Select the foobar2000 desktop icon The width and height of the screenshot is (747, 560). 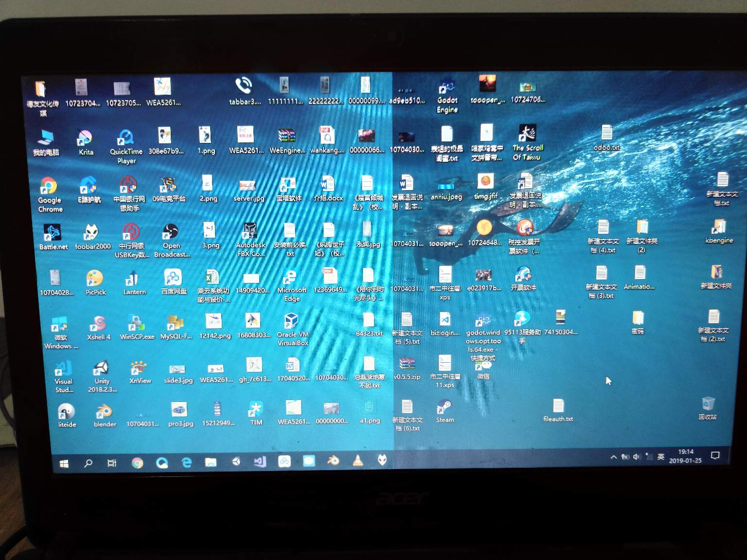[x=92, y=233]
